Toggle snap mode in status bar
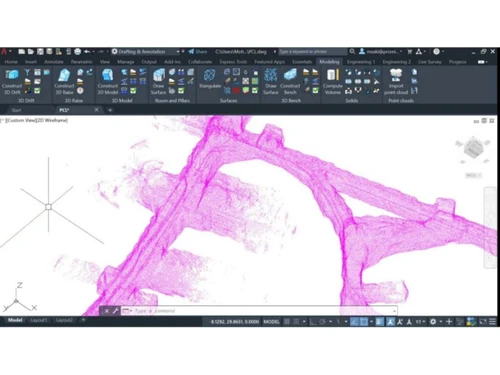 pos(296,322)
